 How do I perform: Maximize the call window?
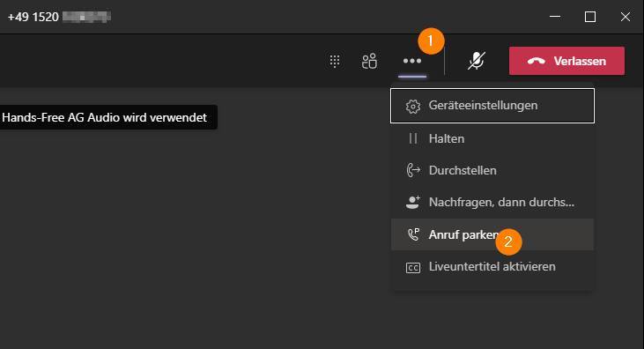590,17
